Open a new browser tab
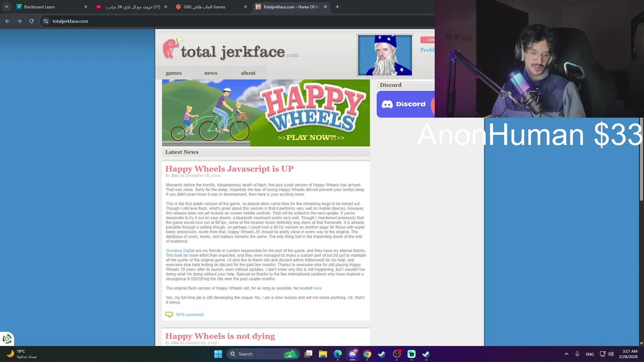Viewport: 644px width, 362px height. coord(337,7)
